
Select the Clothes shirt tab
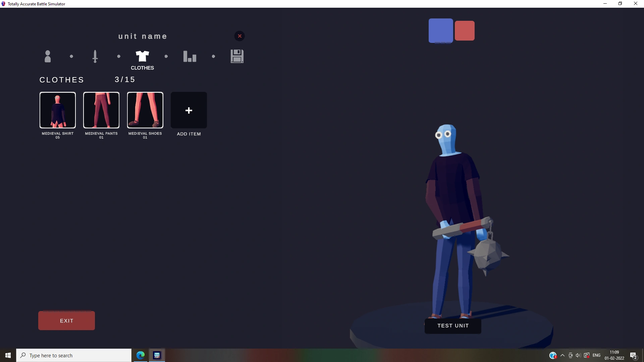[x=142, y=56]
